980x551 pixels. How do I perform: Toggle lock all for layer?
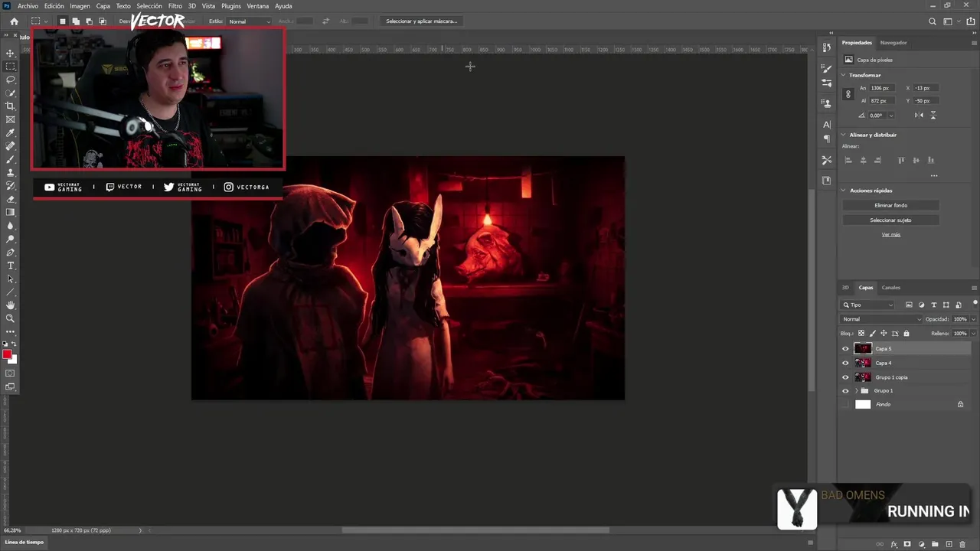[906, 334]
